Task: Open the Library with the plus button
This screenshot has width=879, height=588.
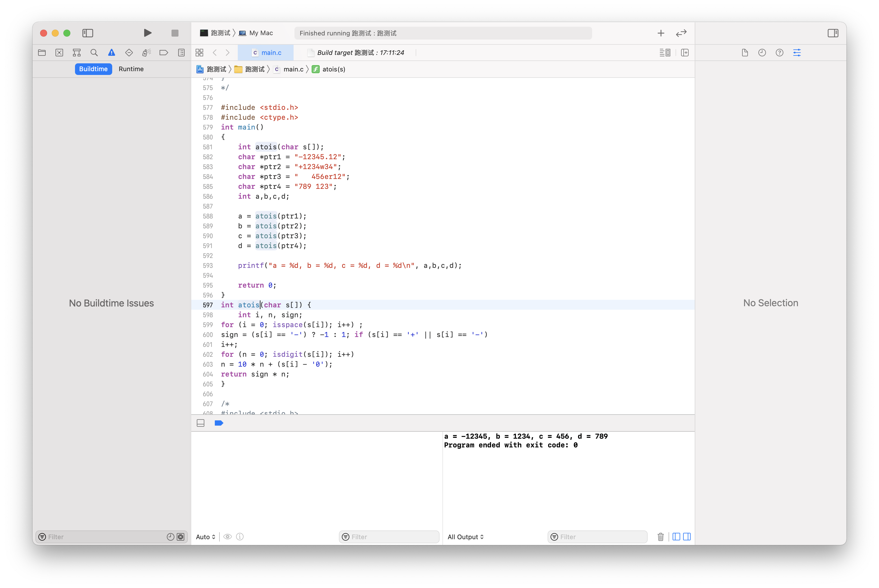Action: pyautogui.click(x=661, y=33)
